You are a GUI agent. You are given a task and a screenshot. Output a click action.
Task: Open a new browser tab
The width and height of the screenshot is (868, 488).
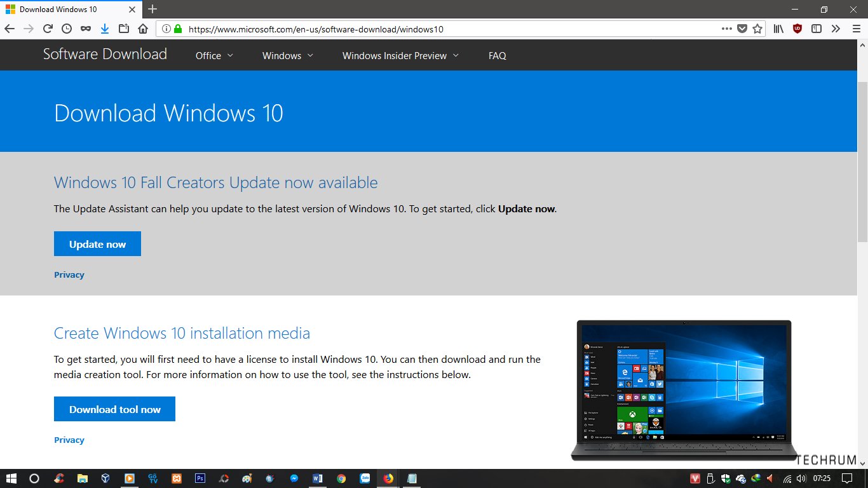tap(153, 9)
